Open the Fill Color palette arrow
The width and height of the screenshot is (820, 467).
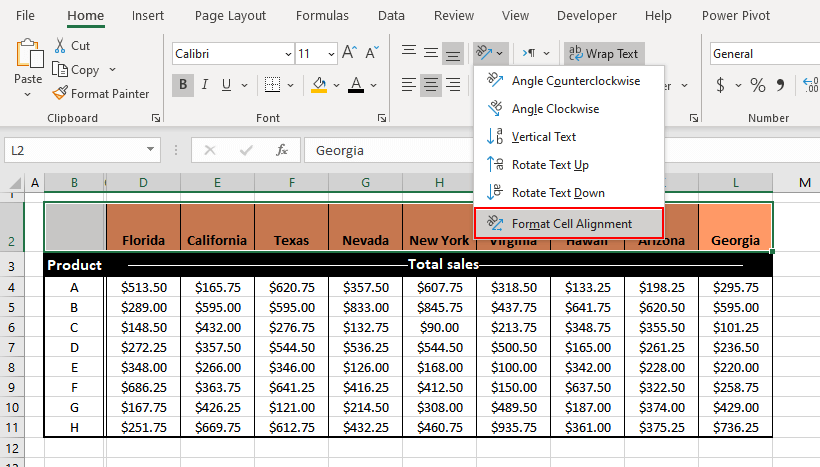(336, 85)
